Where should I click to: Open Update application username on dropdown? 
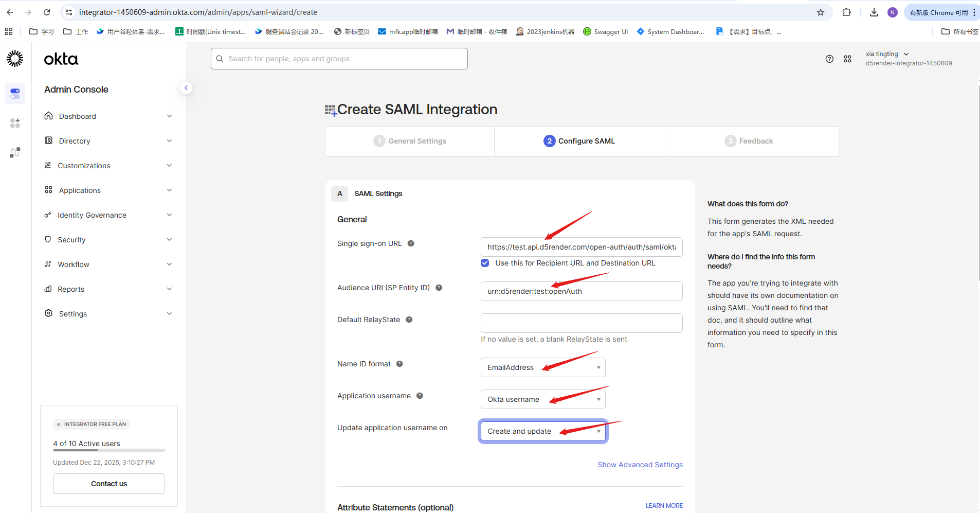pos(543,431)
